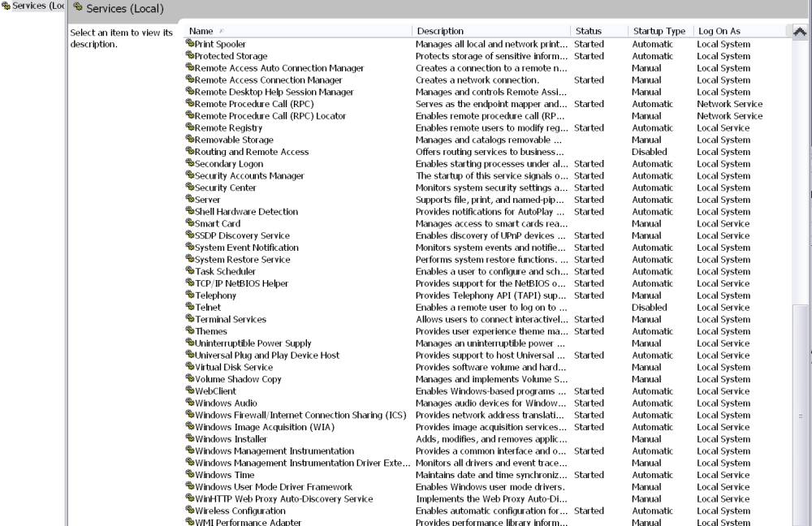812x526 pixels.
Task: Click Disabled startup type for Routing and Remote Access
Action: click(650, 152)
